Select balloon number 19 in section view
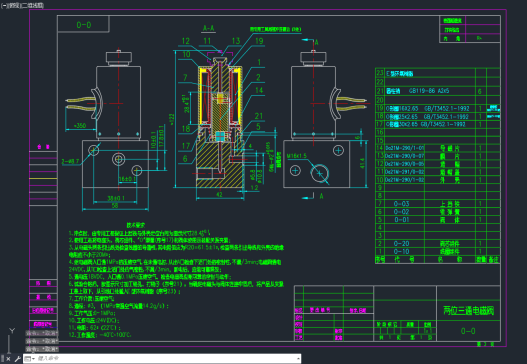The image size is (527, 364). pos(259,41)
